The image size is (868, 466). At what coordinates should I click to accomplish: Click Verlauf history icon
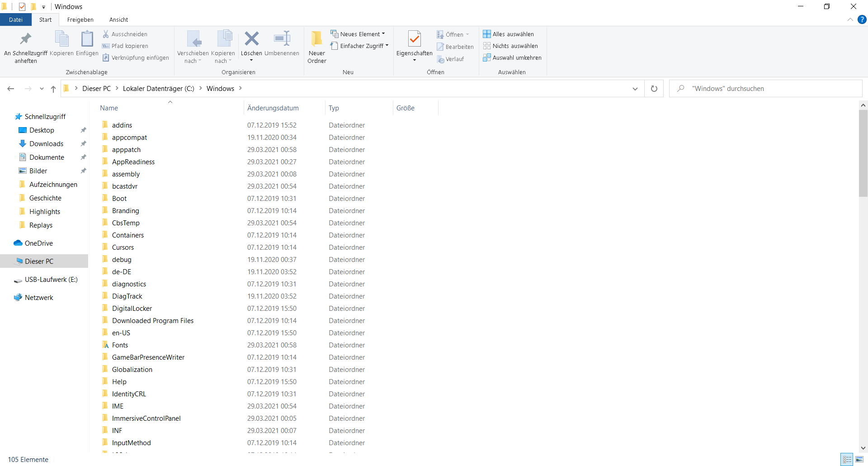[x=441, y=59]
